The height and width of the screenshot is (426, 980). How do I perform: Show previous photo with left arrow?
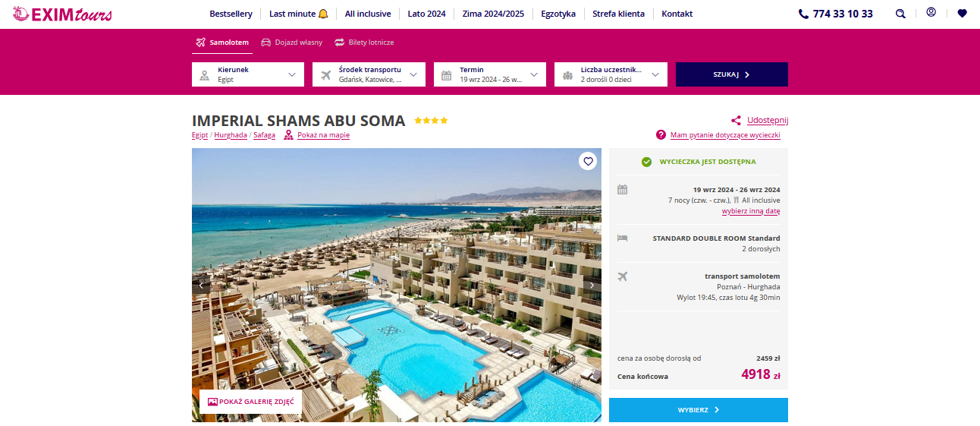pyautogui.click(x=201, y=286)
